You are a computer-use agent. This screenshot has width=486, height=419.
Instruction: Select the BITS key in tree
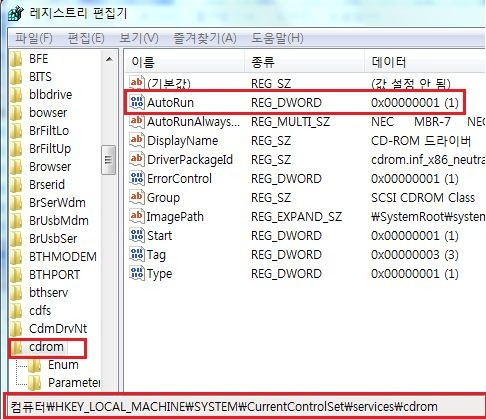point(40,77)
